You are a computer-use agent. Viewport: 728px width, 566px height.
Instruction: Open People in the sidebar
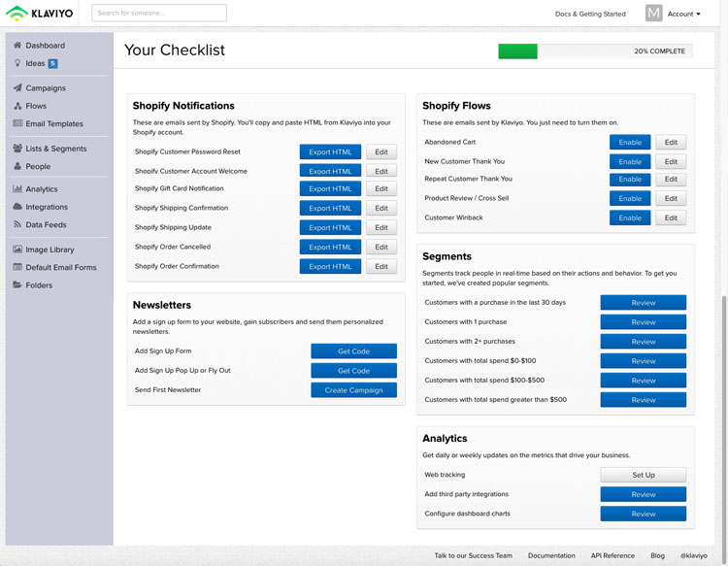point(38,166)
